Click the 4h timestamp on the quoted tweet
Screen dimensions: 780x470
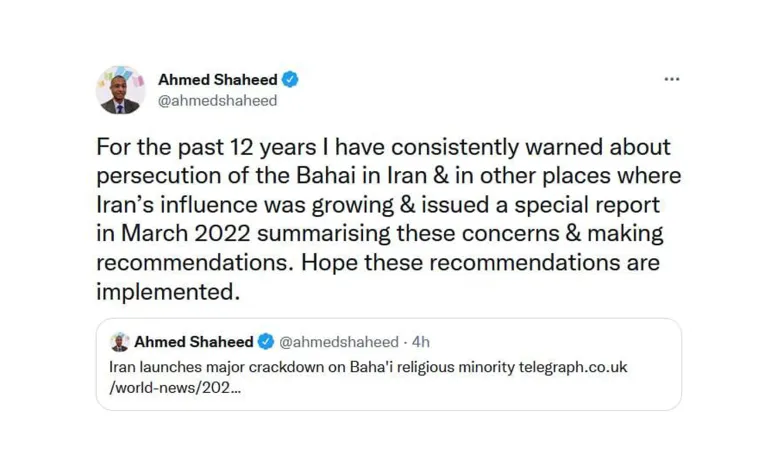tap(418, 342)
